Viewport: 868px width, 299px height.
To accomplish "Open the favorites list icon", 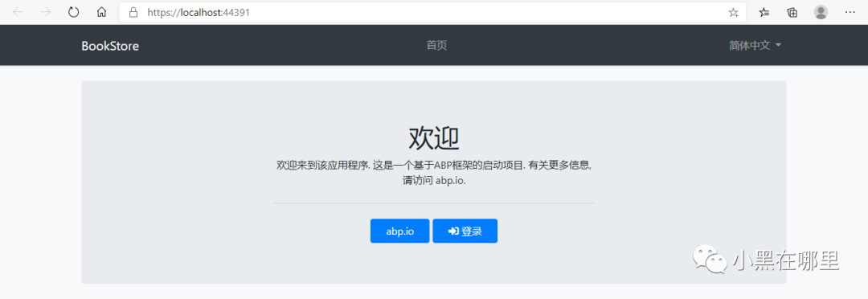I will [764, 12].
